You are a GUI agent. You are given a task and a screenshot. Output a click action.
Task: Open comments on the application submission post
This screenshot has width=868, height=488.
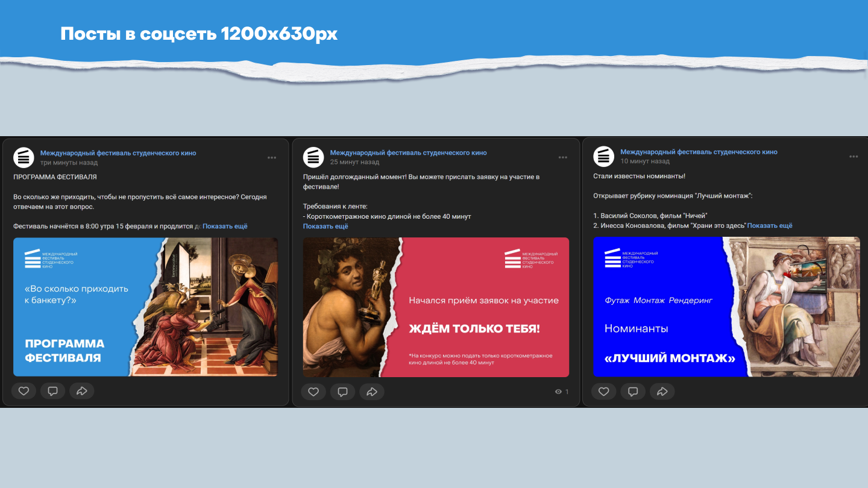point(342,392)
